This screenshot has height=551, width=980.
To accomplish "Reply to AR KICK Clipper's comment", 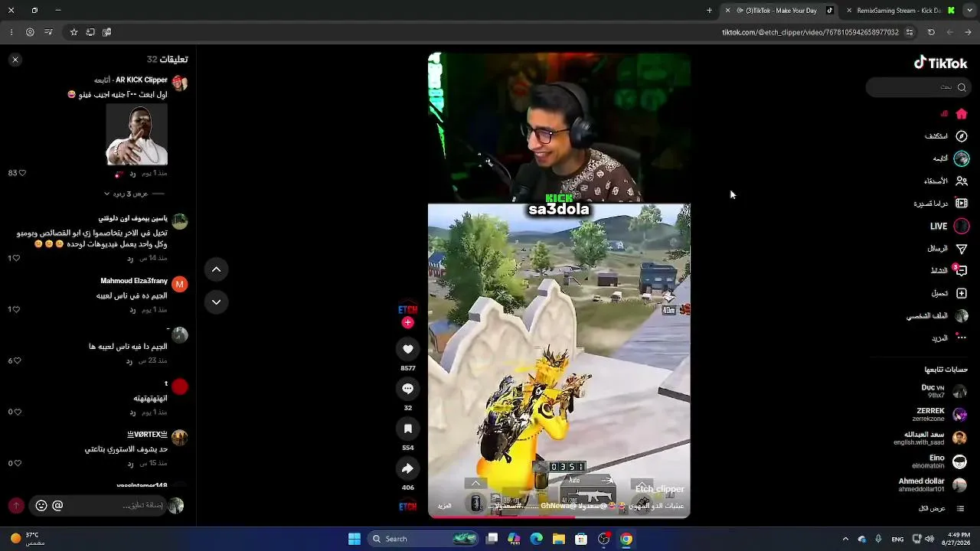I will (132, 173).
